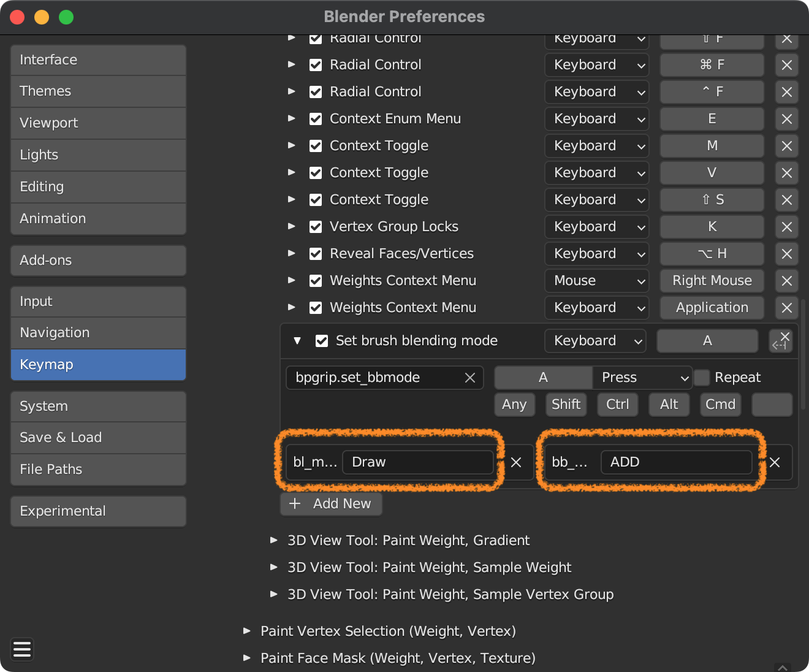The width and height of the screenshot is (809, 672).
Task: Remove the Vertex Group Locks keymap item
Action: (787, 227)
